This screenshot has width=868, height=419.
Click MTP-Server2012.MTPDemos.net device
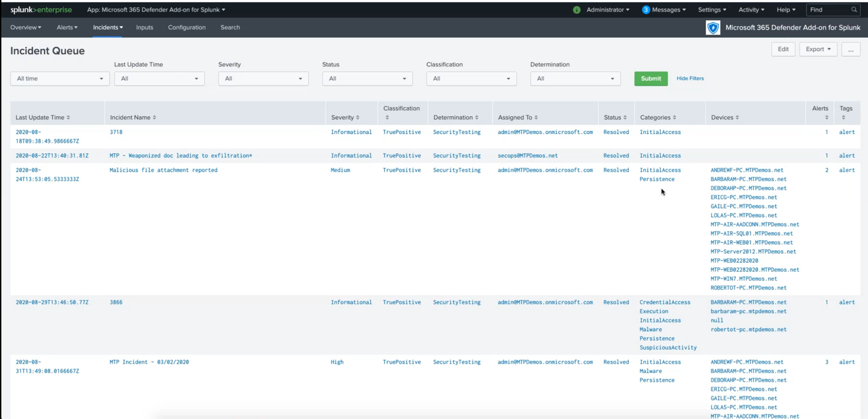tap(753, 251)
